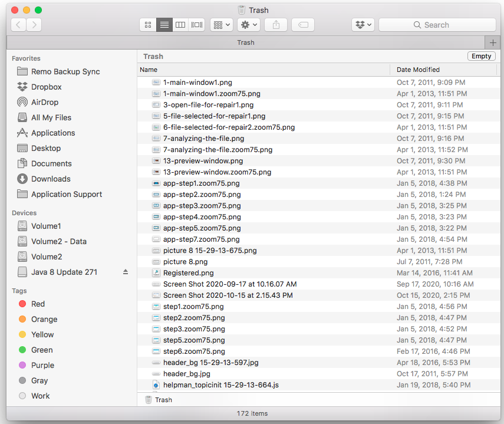
Task: Open Applications in the sidebar
Action: [53, 133]
